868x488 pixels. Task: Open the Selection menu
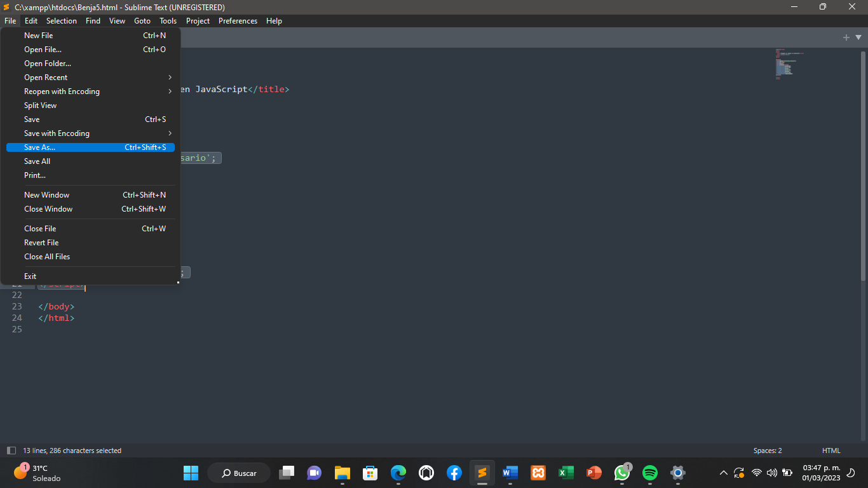[62, 21]
